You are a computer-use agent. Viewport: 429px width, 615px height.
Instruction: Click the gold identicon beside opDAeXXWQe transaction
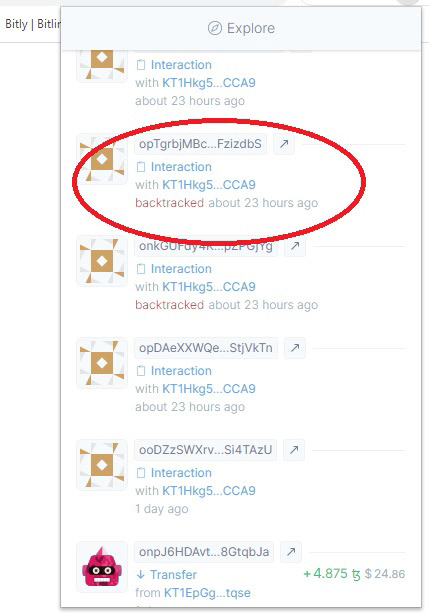coord(102,363)
